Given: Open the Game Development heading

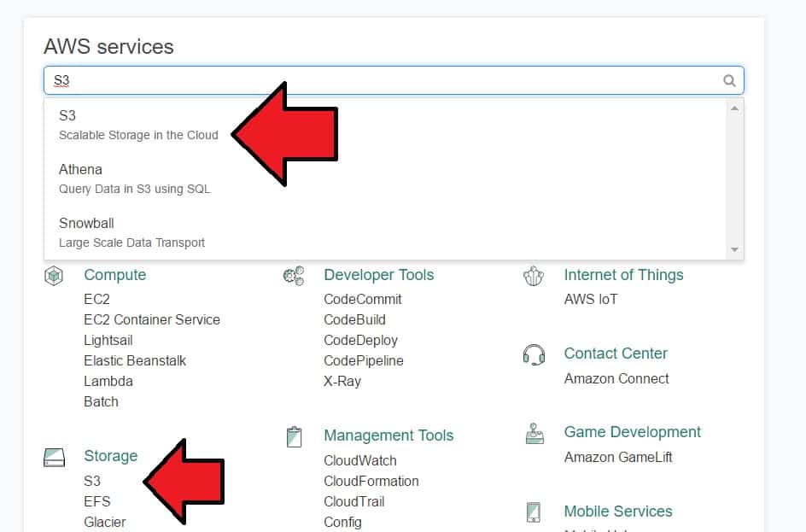Looking at the screenshot, I should point(633,432).
